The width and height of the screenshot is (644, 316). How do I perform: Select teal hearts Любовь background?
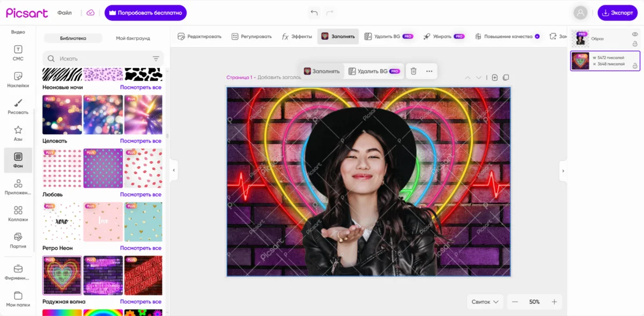pos(143,222)
